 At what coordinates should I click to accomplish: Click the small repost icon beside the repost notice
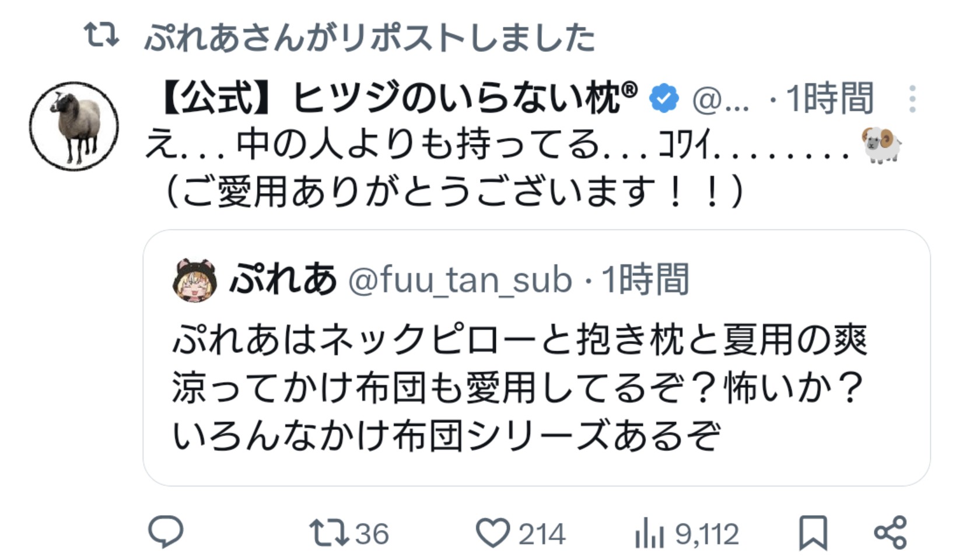pyautogui.click(x=101, y=35)
